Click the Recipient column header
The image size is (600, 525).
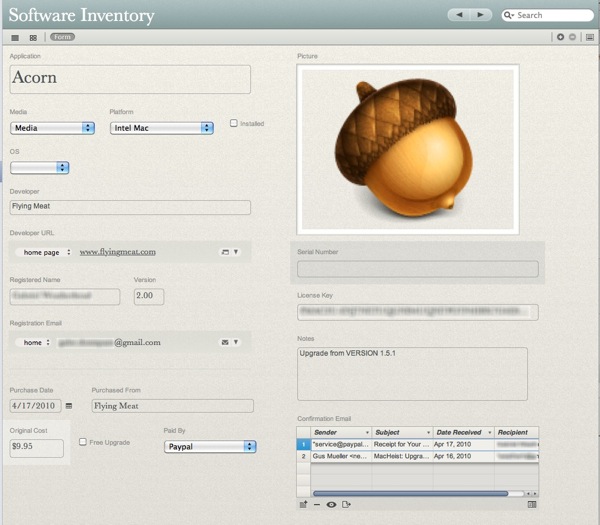click(517, 432)
